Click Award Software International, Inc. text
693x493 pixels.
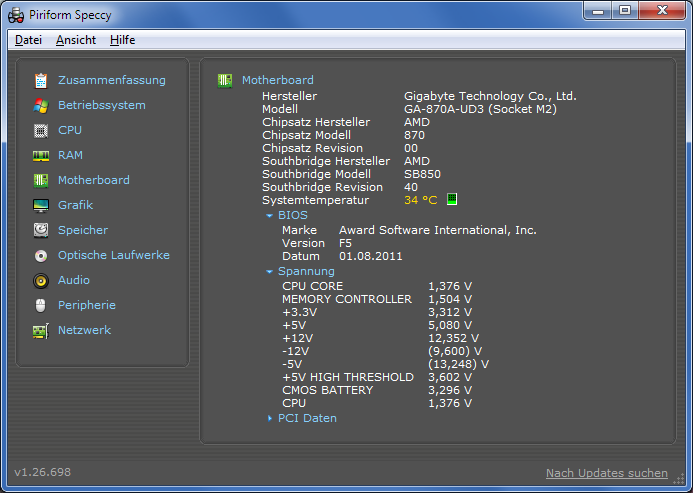[x=438, y=230]
